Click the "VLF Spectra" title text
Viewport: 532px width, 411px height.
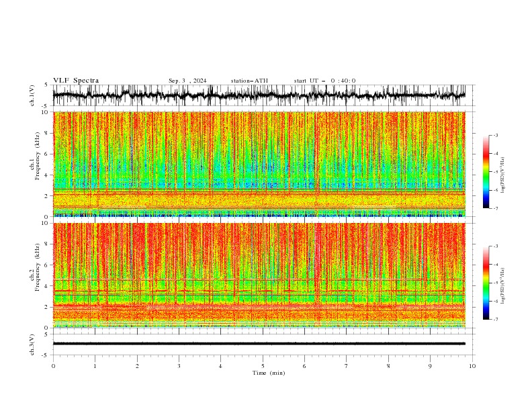76,81
